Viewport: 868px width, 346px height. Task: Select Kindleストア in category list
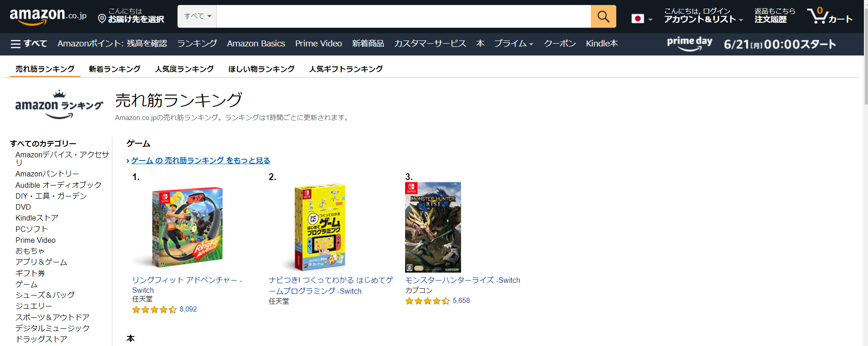[37, 218]
